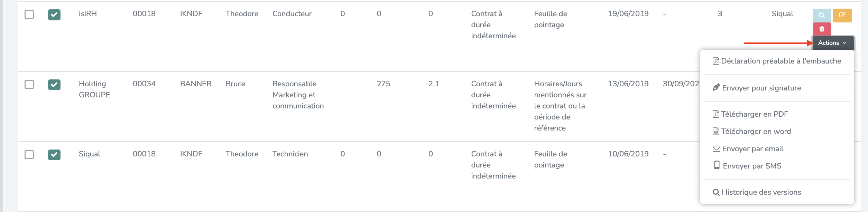Click the blue magnifier view icon
868x212 pixels.
[x=822, y=15]
